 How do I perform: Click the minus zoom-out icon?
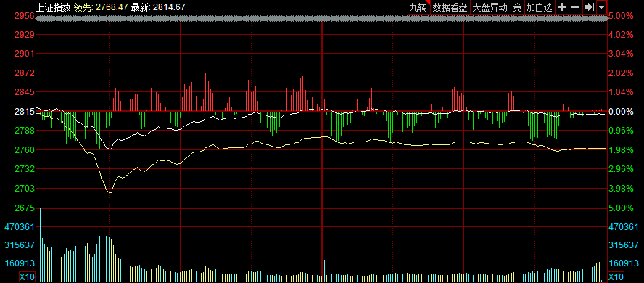pos(575,7)
